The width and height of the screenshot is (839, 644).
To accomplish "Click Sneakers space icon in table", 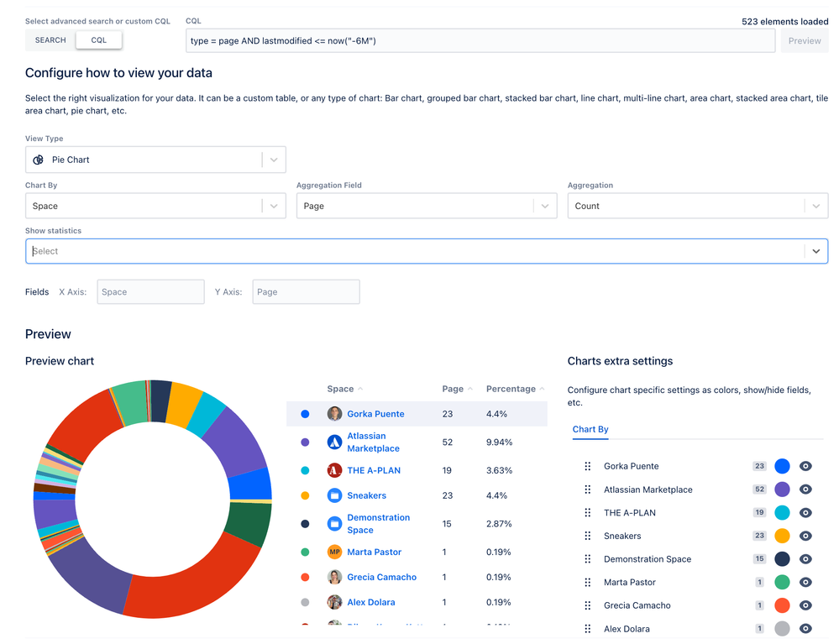I will [334, 495].
